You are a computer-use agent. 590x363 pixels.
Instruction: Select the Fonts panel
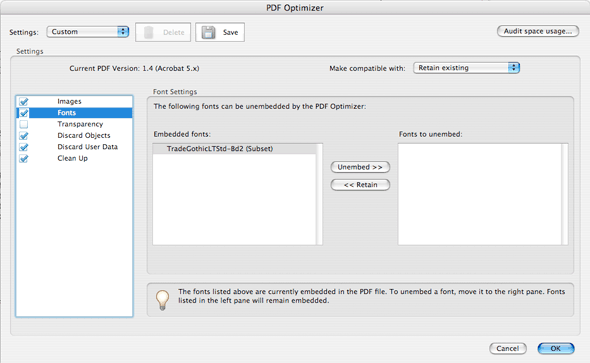tap(67, 113)
